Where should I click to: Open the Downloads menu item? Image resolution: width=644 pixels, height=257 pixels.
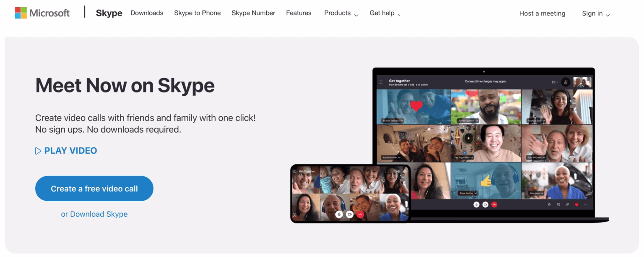147,13
